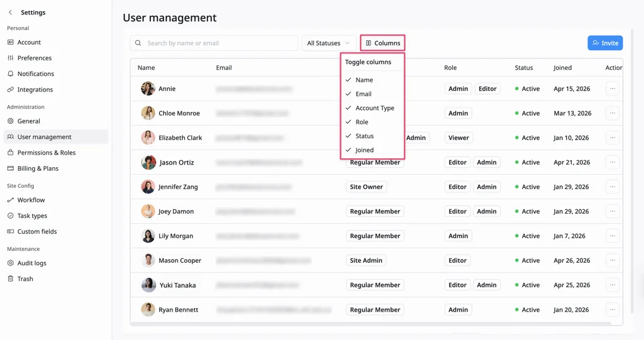The image size is (644, 340).
Task: Click the Invite button
Action: pyautogui.click(x=605, y=43)
